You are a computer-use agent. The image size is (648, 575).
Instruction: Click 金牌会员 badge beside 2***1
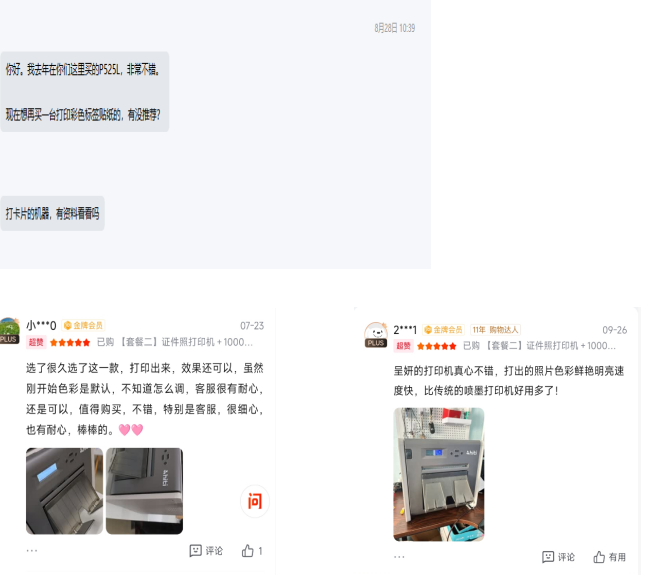[x=443, y=329]
